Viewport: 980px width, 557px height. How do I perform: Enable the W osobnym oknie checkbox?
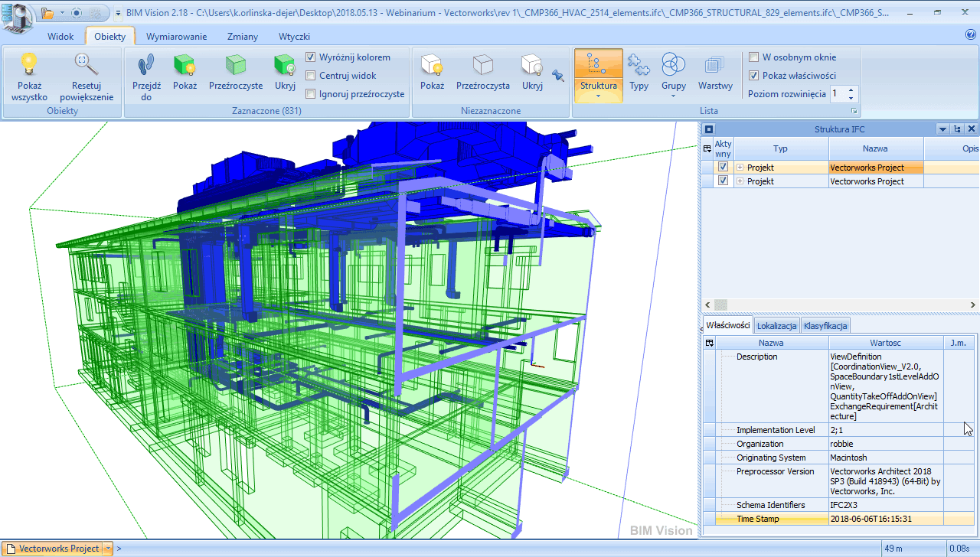[754, 57]
